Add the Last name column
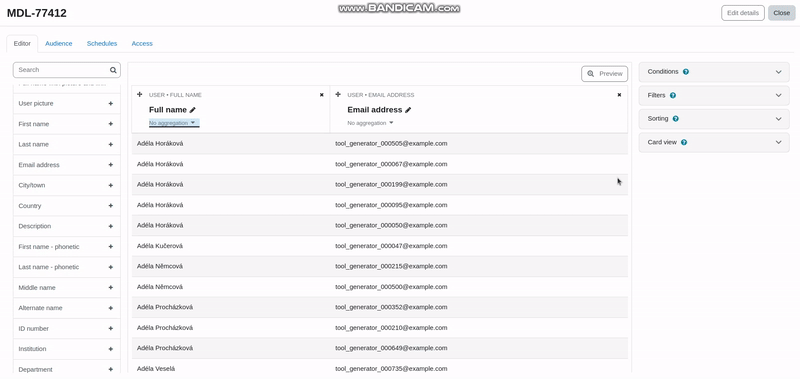Image resolution: width=800 pixels, height=379 pixels. click(x=110, y=144)
